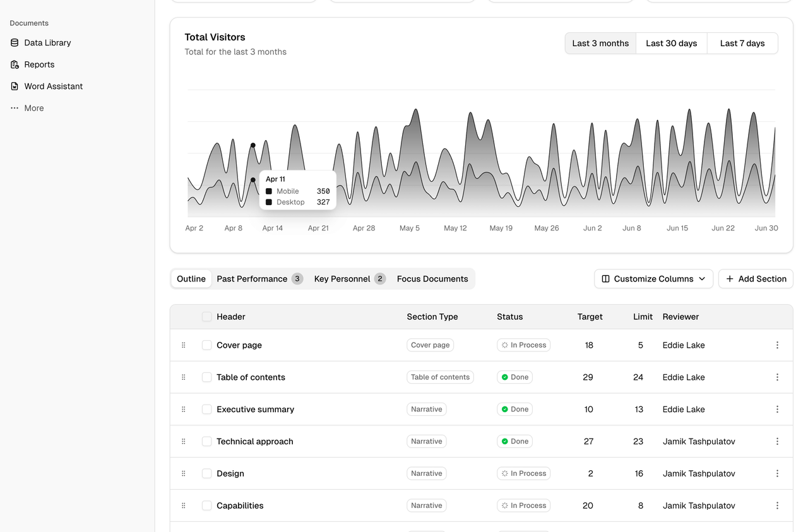Screen dimensions: 808x532
Task: Grab the drag handle for Cover page row
Action: pyautogui.click(x=184, y=345)
